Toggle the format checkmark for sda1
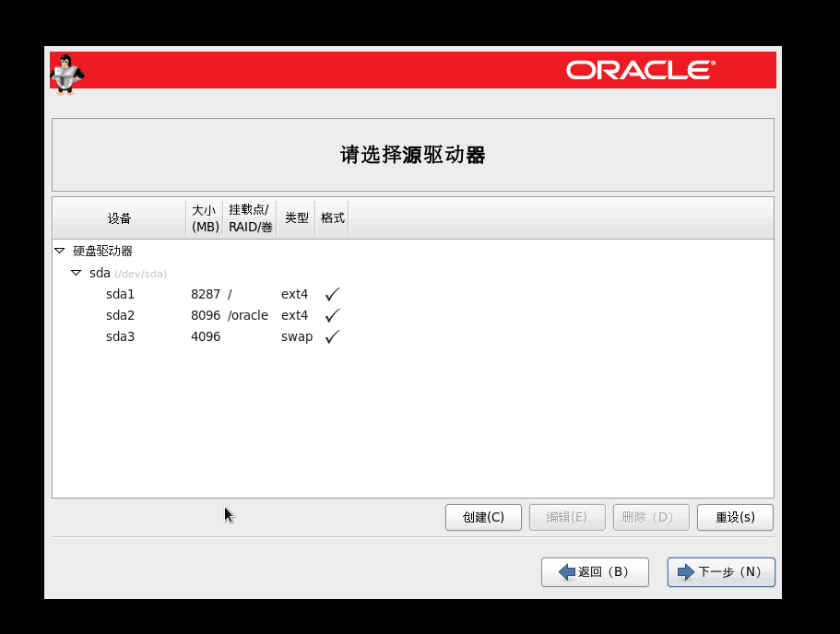 [x=332, y=294]
